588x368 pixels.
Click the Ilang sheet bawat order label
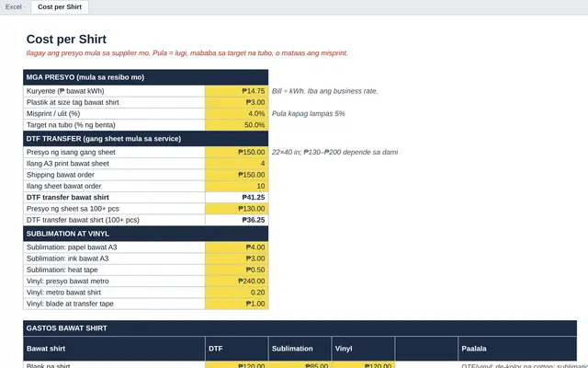pyautogui.click(x=63, y=186)
